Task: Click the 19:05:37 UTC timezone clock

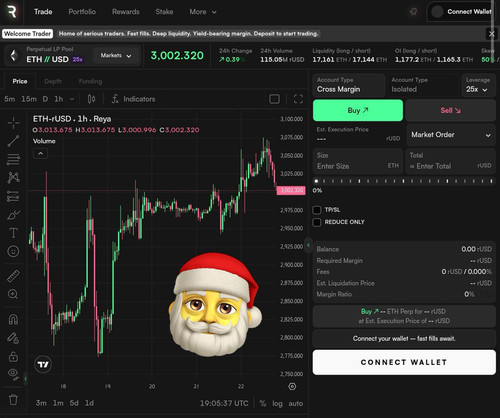Action: (x=224, y=403)
